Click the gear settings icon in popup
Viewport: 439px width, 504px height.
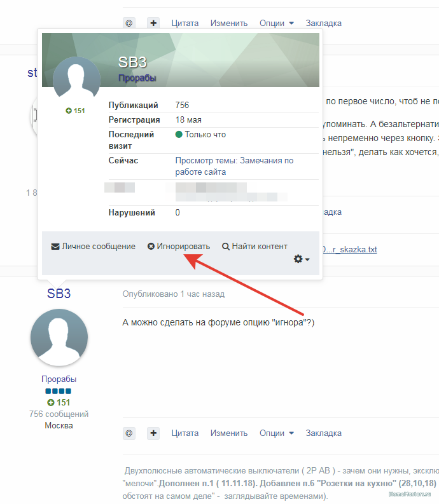tap(301, 259)
